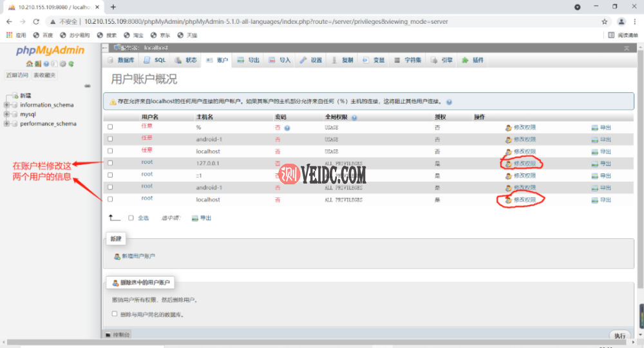644x348 pixels.
Task: Open the 设置 settings tab
Action: [311, 60]
